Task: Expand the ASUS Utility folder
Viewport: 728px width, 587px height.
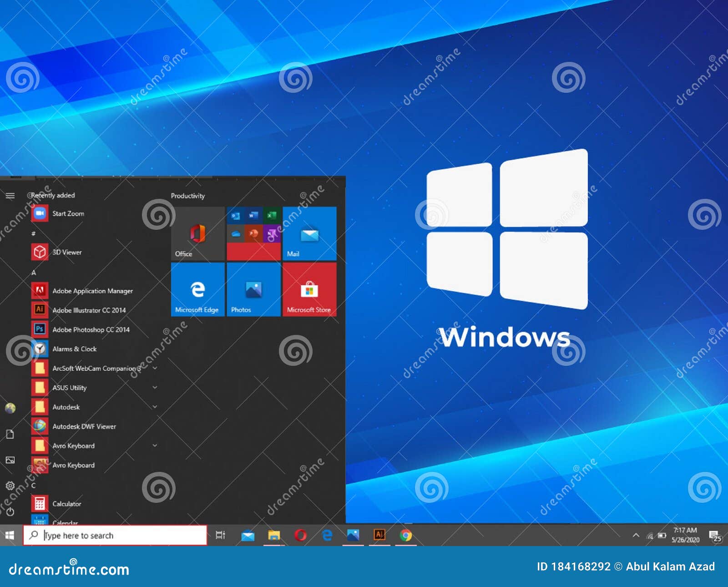Action: 155,388
